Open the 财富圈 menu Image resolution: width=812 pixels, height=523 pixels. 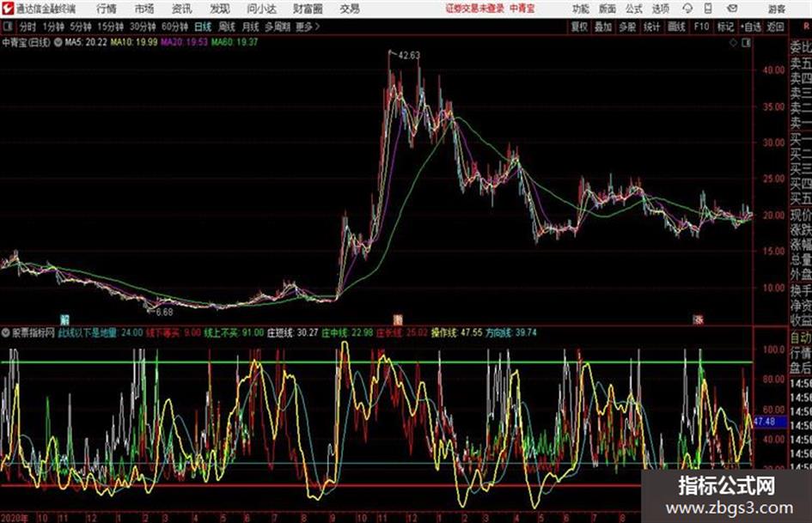click(x=308, y=9)
